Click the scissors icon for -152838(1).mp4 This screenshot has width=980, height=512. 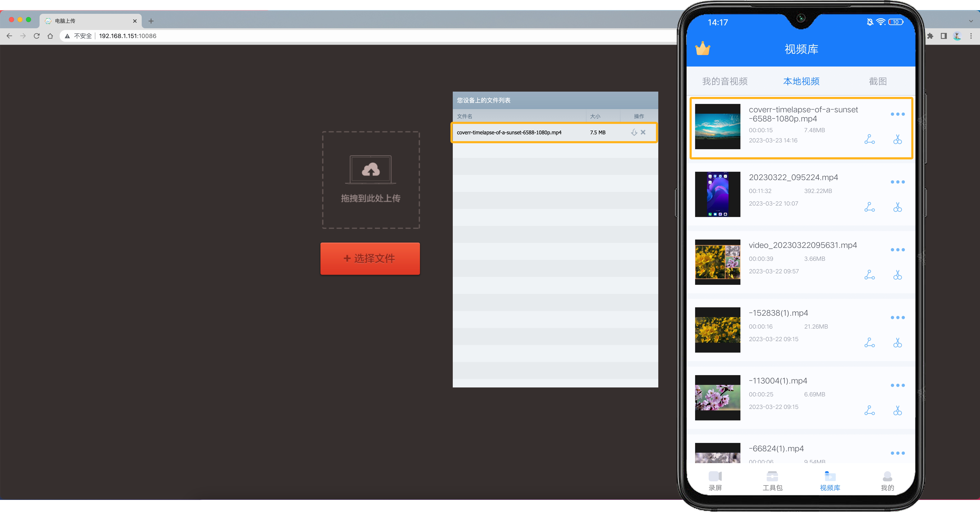(x=897, y=343)
